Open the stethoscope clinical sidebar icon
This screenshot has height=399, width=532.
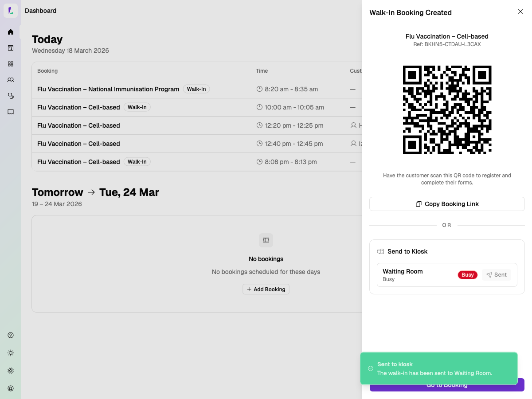tap(11, 96)
